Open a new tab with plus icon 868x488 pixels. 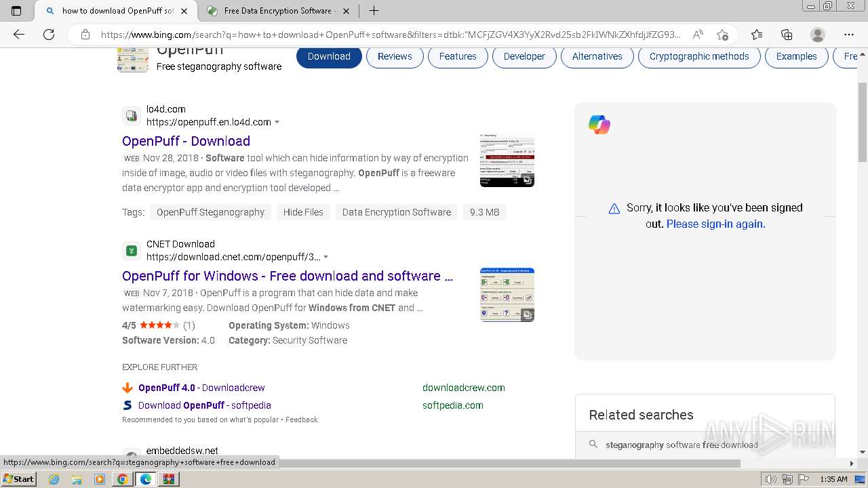coord(374,11)
